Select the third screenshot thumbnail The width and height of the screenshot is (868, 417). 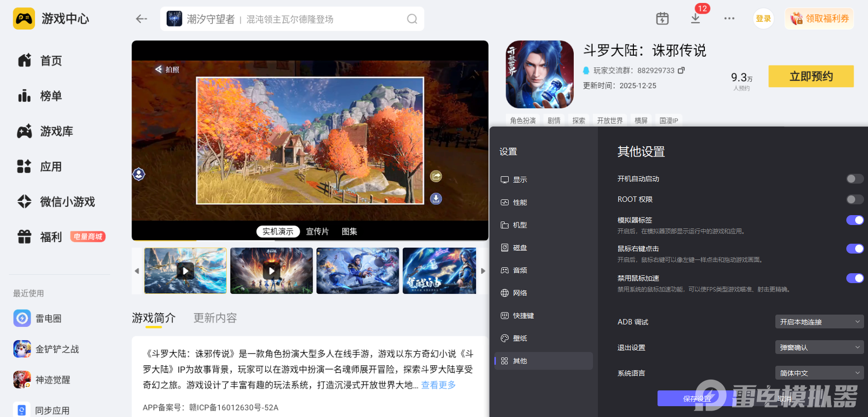[x=358, y=271]
